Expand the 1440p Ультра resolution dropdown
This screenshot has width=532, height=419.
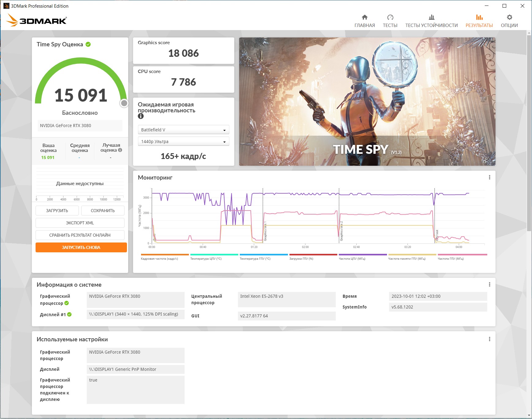pyautogui.click(x=183, y=142)
